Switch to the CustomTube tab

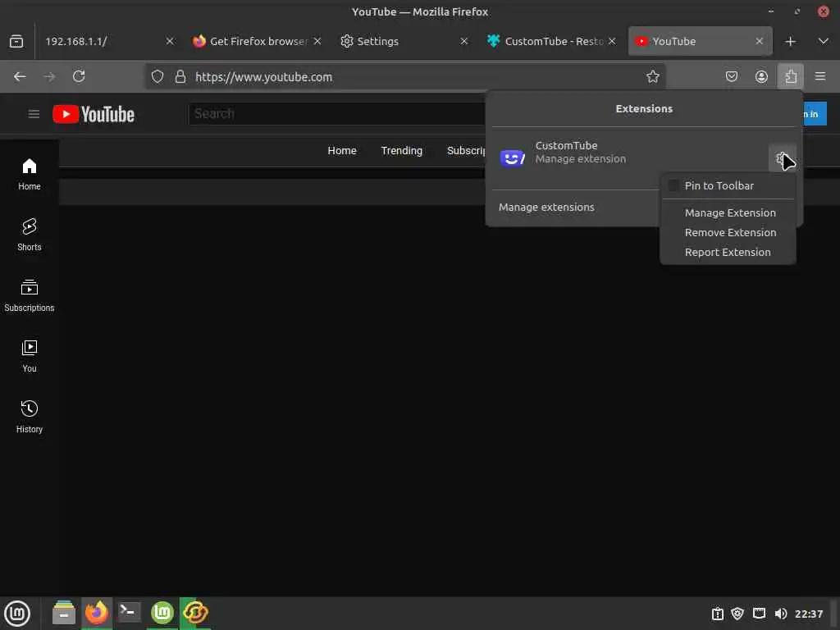[552, 41]
